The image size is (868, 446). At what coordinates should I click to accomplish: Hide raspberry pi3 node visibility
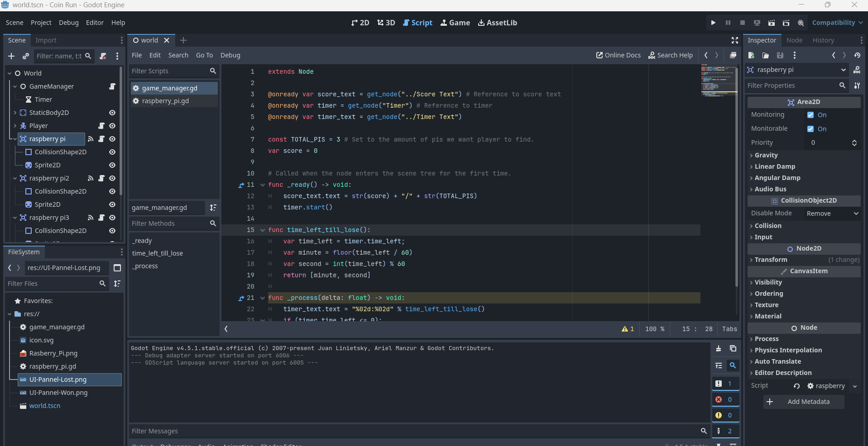click(112, 218)
